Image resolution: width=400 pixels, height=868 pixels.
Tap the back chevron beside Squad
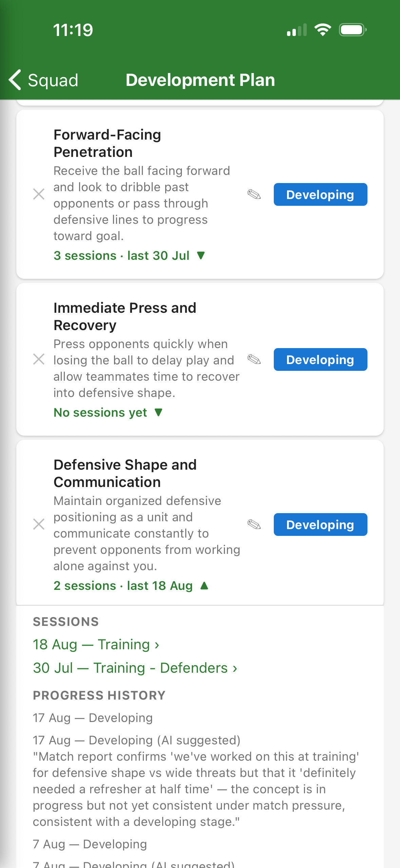[15, 80]
